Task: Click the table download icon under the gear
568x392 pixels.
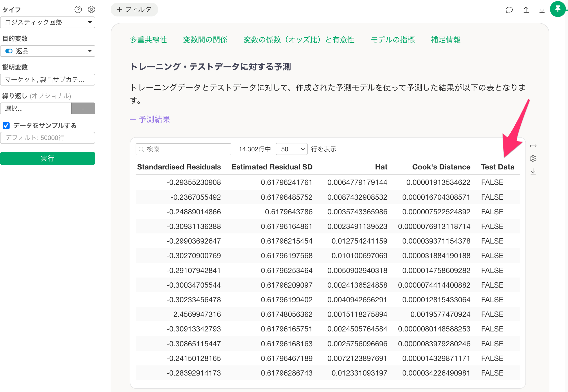Action: tap(533, 172)
